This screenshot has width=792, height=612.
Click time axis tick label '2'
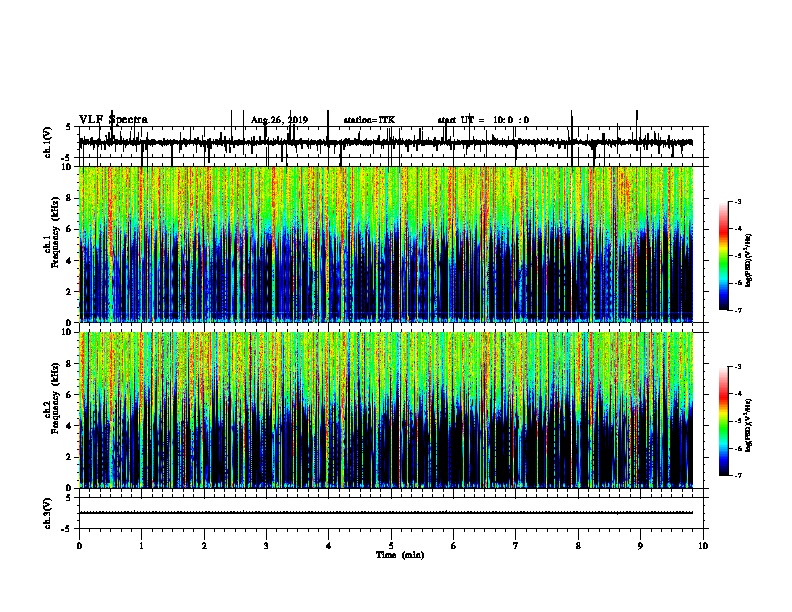pos(204,546)
